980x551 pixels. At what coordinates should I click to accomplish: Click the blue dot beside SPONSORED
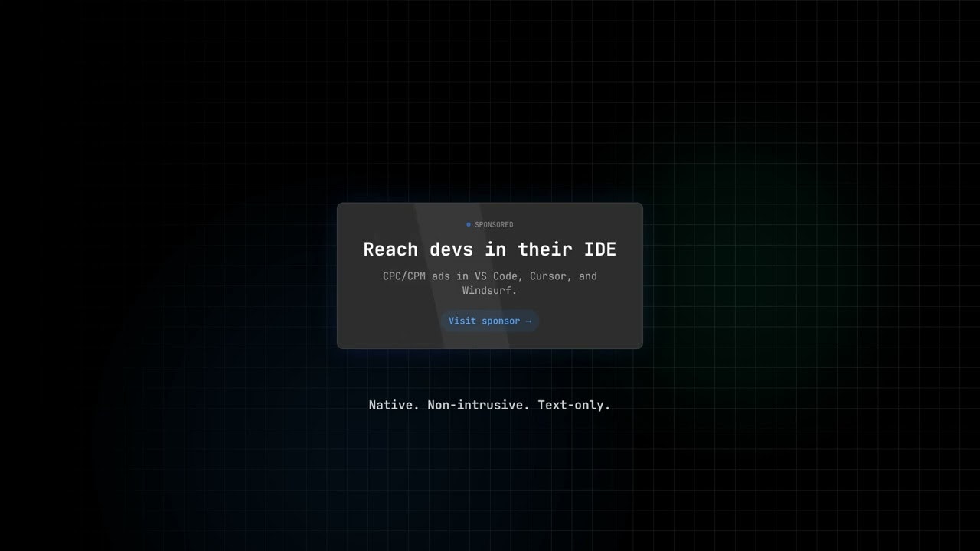tap(469, 224)
